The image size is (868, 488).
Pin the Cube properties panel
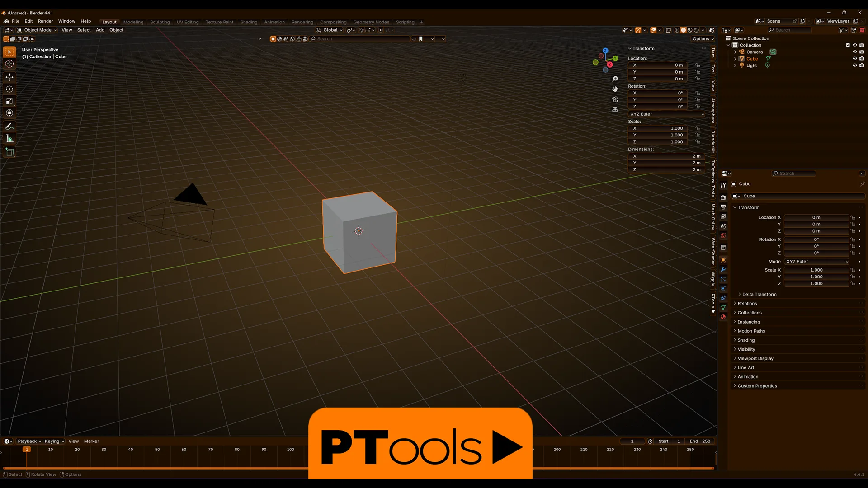[862, 184]
